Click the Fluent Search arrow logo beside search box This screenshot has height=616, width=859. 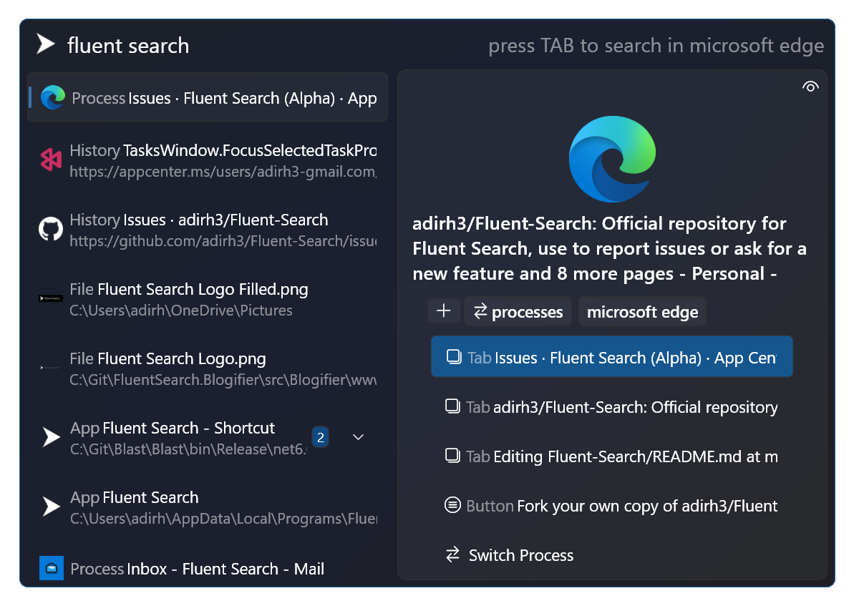tap(46, 44)
